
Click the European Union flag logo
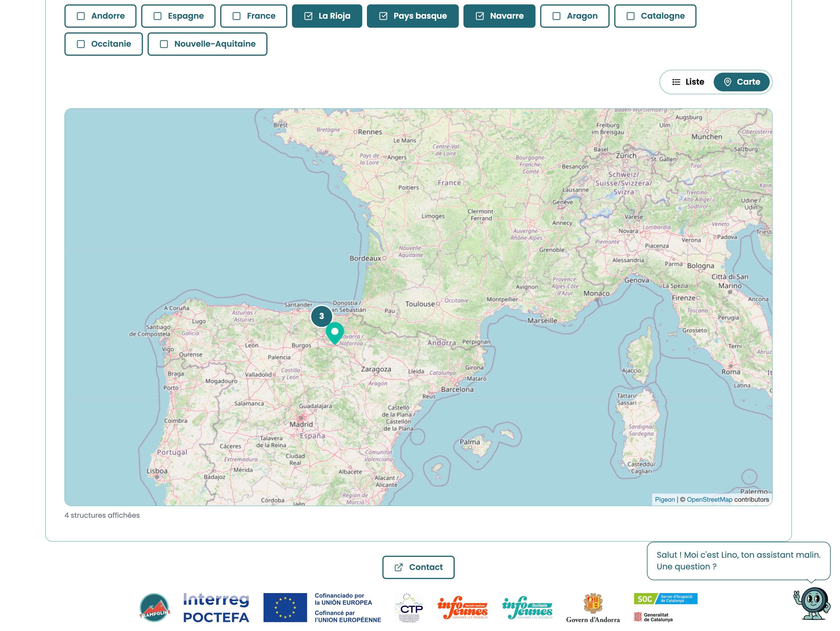click(x=285, y=607)
